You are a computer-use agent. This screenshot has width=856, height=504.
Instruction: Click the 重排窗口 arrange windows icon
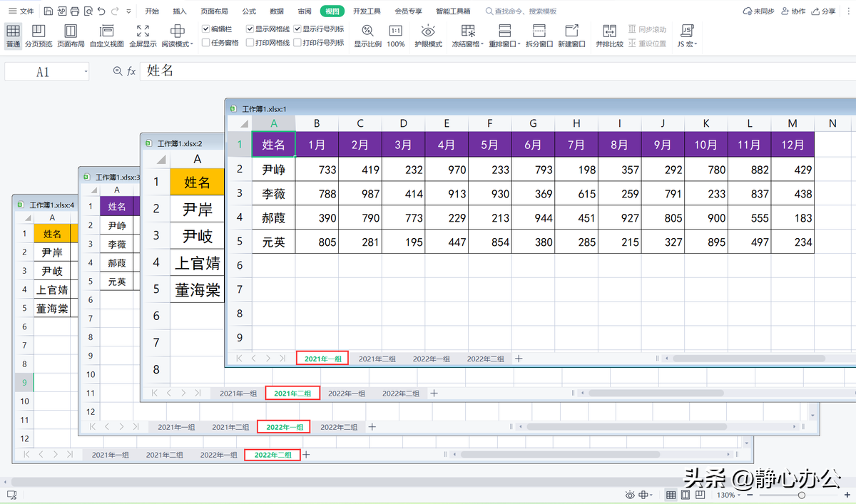pos(504,31)
